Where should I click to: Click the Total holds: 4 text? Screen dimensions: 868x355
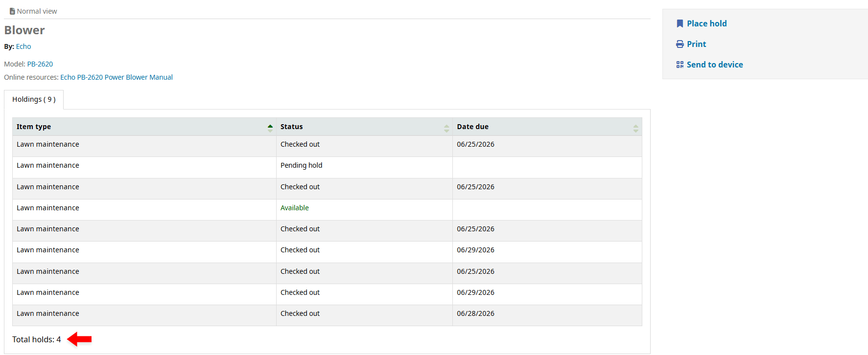pos(37,339)
